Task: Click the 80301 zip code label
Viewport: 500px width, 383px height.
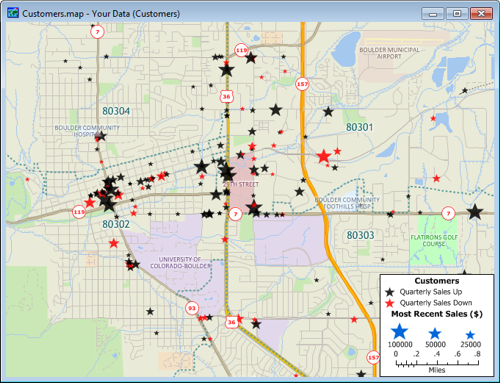Action: pyautogui.click(x=359, y=127)
